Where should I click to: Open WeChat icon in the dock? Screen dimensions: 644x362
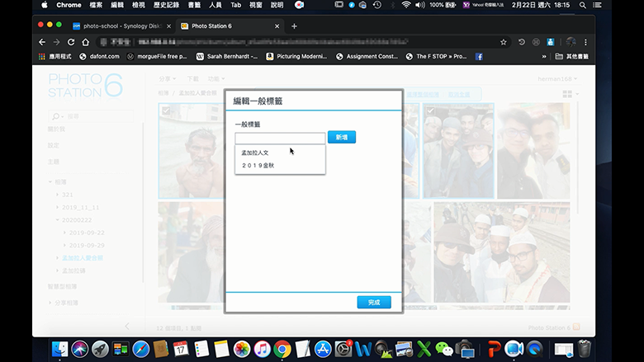(444, 350)
